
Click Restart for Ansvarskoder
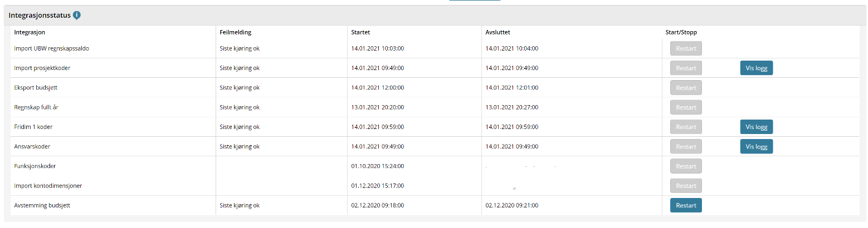(x=686, y=146)
